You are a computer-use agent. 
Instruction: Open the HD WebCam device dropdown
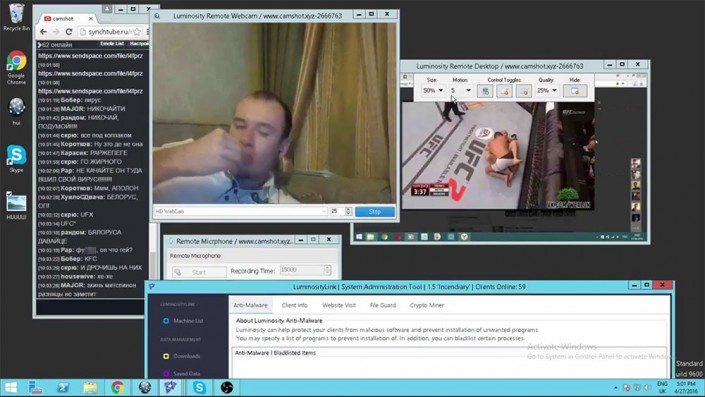click(241, 211)
